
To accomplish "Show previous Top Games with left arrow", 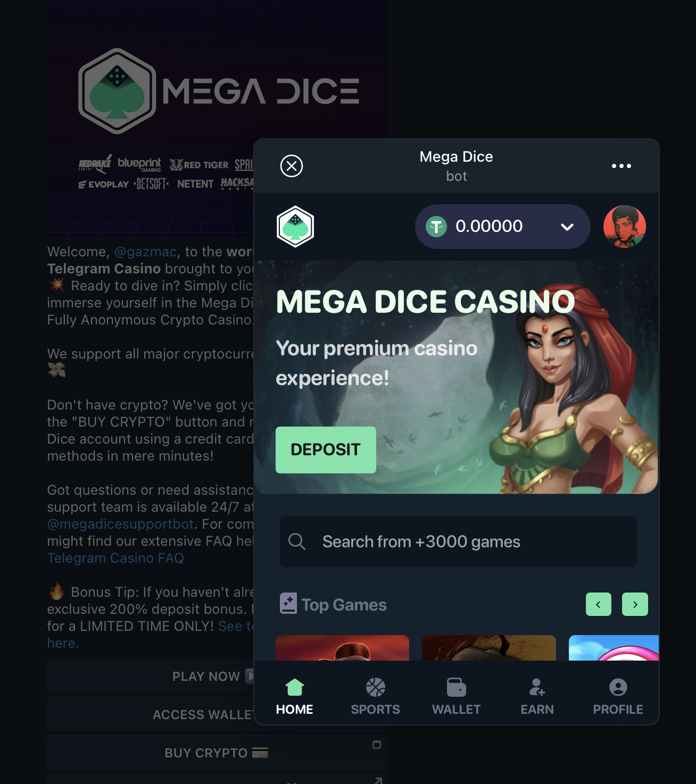I will (x=599, y=604).
